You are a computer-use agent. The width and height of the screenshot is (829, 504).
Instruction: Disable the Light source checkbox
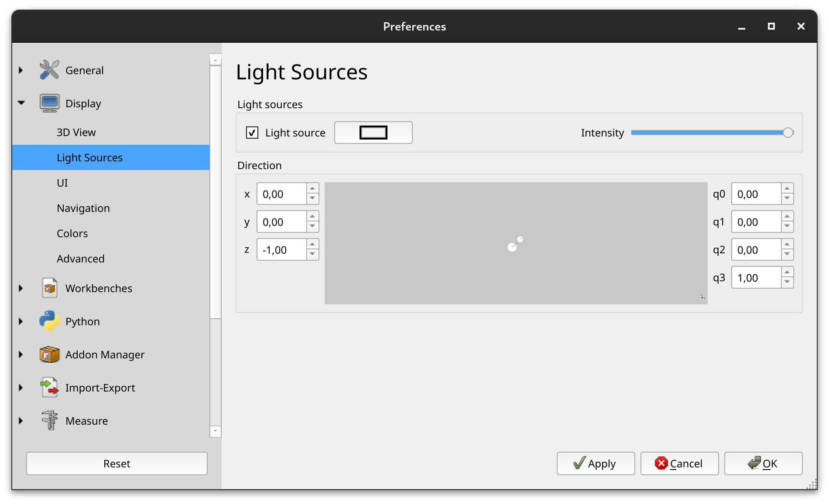pyautogui.click(x=252, y=133)
